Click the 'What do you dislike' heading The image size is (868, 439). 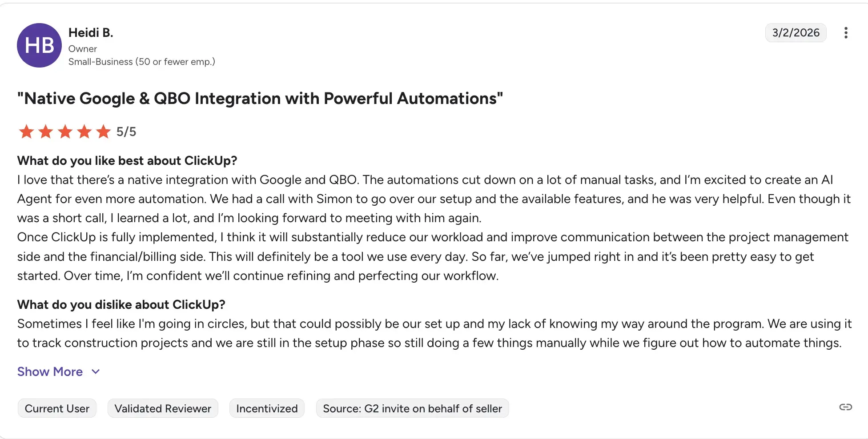pyautogui.click(x=121, y=304)
